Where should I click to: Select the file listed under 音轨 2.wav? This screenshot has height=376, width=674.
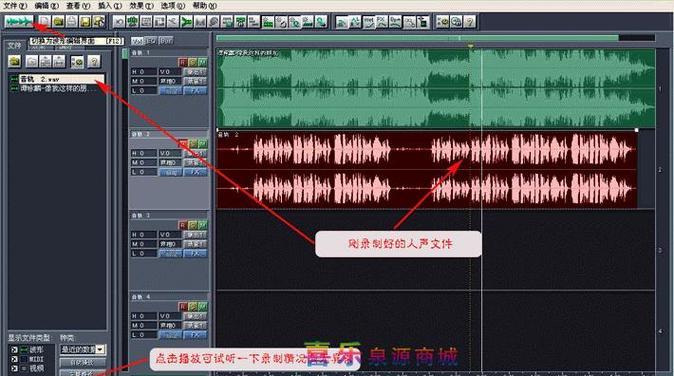[x=57, y=88]
